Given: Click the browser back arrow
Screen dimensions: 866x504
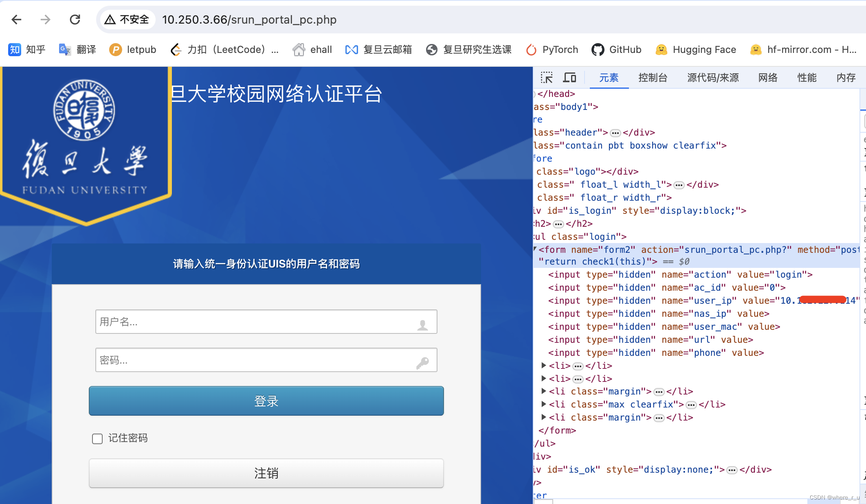Looking at the screenshot, I should tap(16, 20).
